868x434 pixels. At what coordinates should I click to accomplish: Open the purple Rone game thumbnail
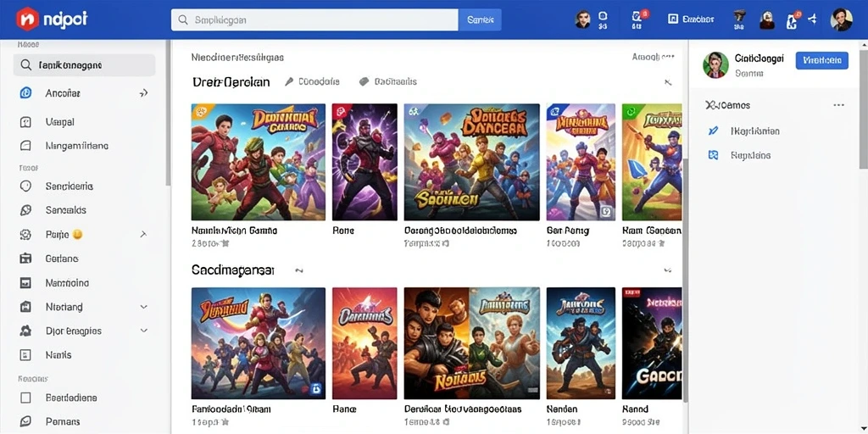(x=364, y=162)
